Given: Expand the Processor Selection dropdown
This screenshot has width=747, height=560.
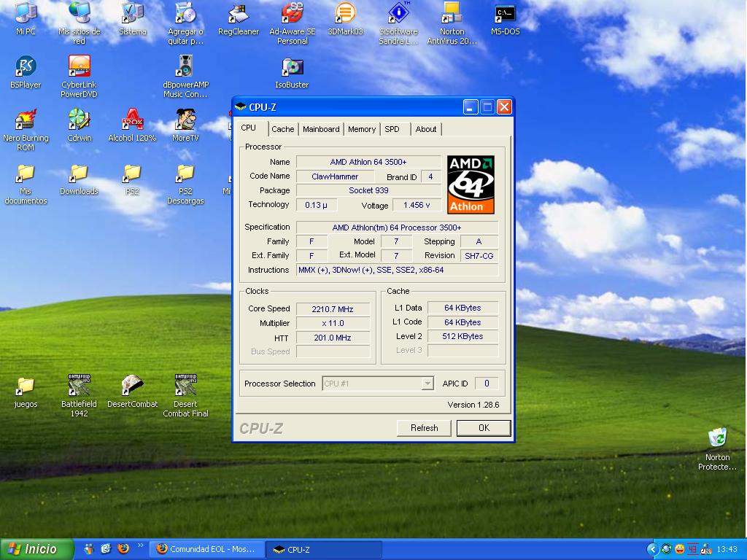Looking at the screenshot, I should [427, 384].
